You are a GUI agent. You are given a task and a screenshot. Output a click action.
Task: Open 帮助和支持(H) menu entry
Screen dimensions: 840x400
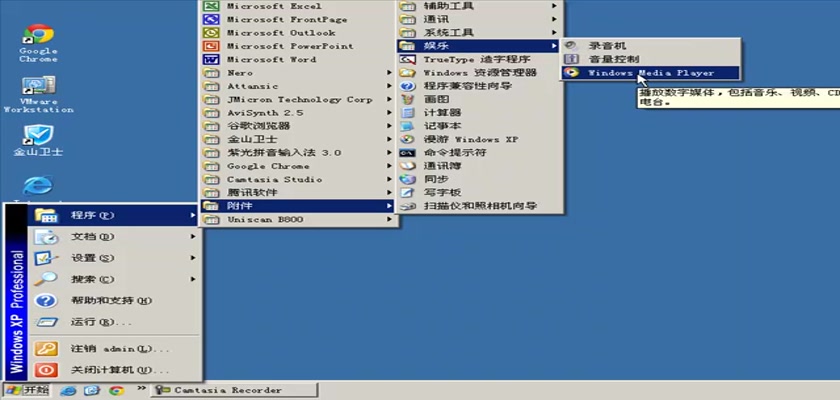[115, 300]
